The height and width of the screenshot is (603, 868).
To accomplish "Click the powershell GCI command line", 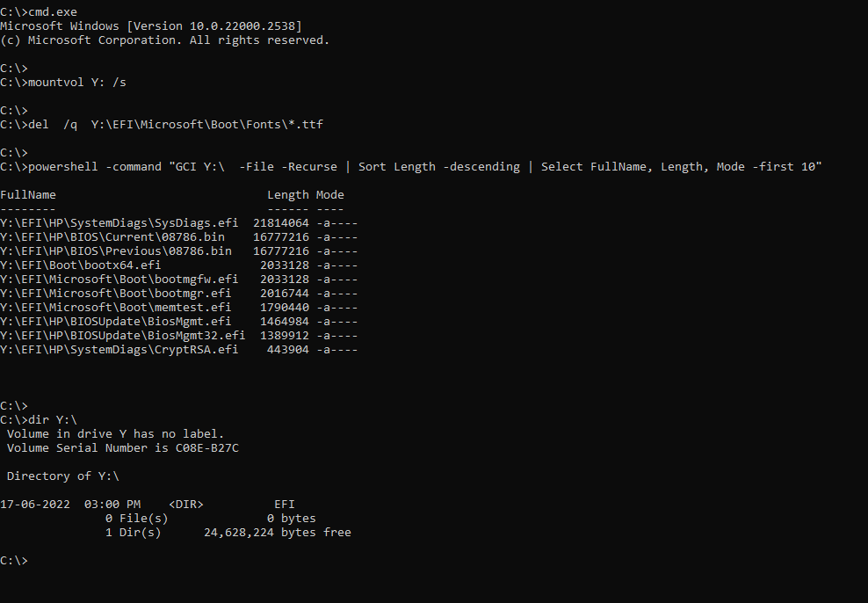I will (411, 167).
